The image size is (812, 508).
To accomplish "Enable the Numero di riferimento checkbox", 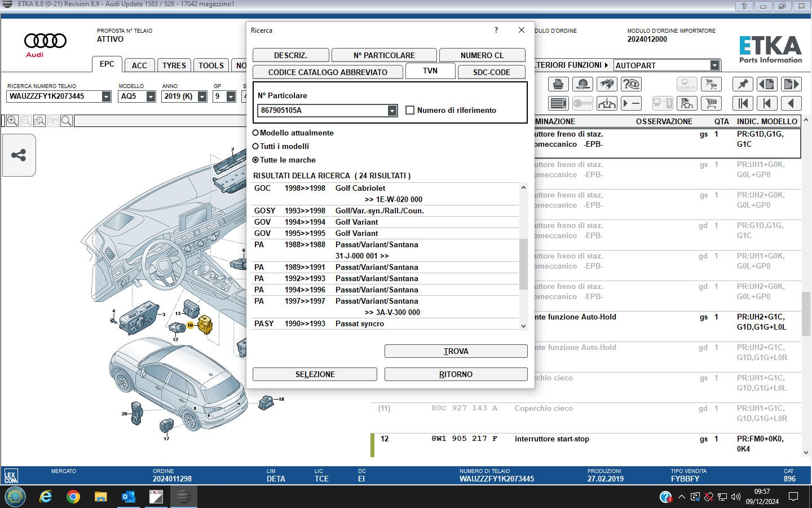I will coord(410,110).
